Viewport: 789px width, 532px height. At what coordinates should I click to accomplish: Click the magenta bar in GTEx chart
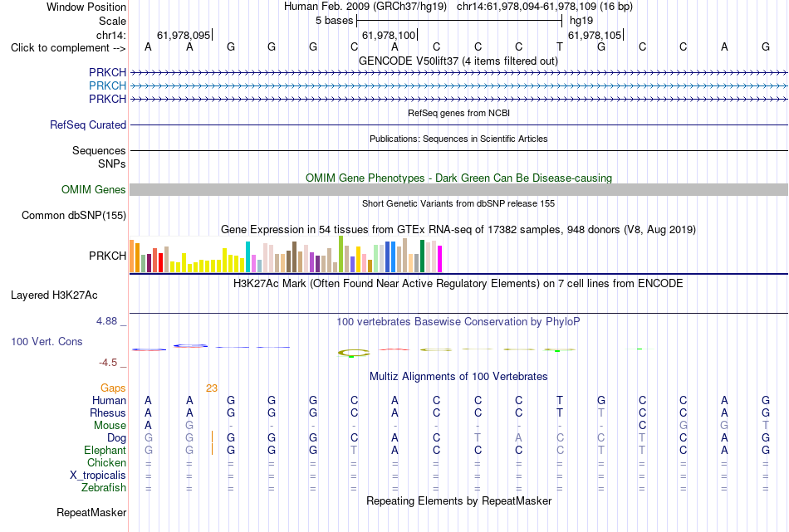coord(440,259)
